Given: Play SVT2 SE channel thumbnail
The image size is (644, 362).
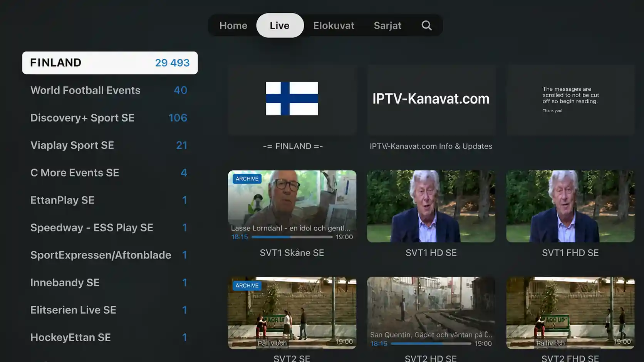Looking at the screenshot, I should 292,313.
